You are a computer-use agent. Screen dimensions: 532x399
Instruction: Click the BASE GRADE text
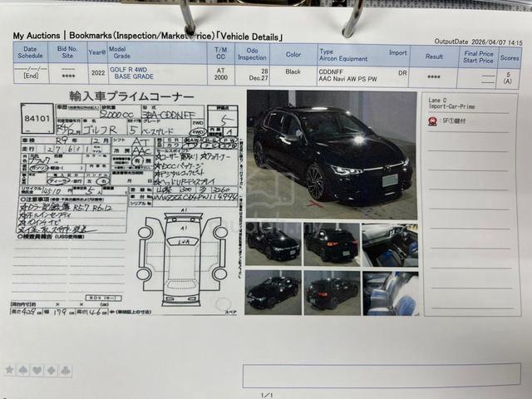[134, 76]
